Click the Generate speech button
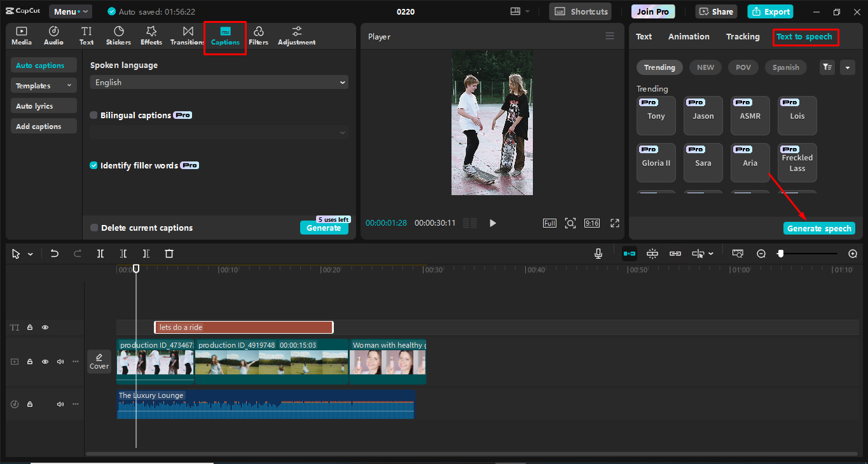 click(819, 228)
